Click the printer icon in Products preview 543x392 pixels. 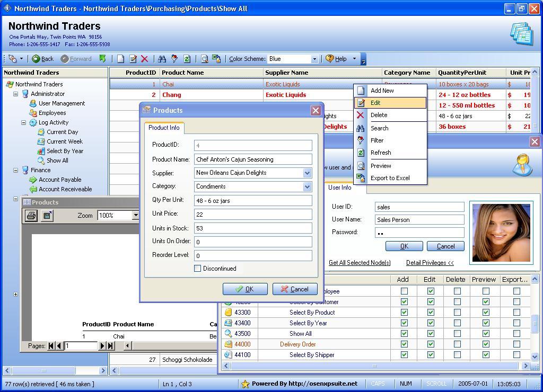(31, 216)
